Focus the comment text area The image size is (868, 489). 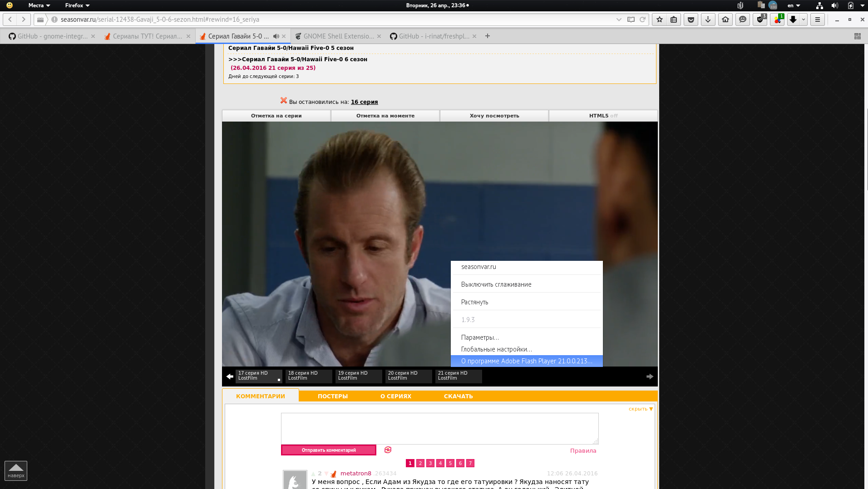tap(439, 429)
